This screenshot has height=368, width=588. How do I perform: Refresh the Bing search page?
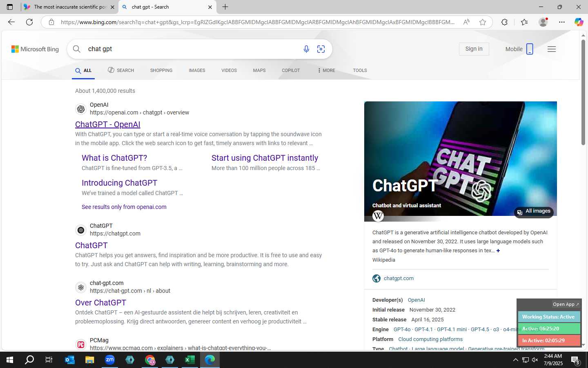click(29, 22)
